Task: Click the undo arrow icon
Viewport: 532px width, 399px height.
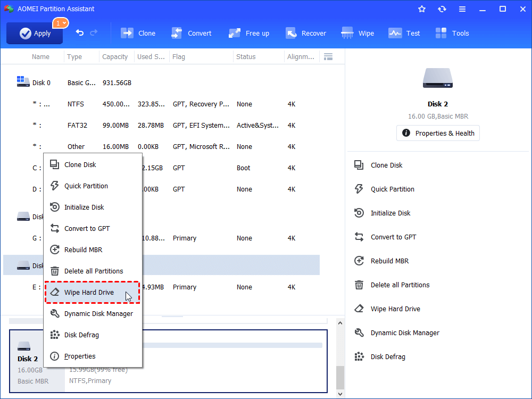Action: (x=80, y=33)
